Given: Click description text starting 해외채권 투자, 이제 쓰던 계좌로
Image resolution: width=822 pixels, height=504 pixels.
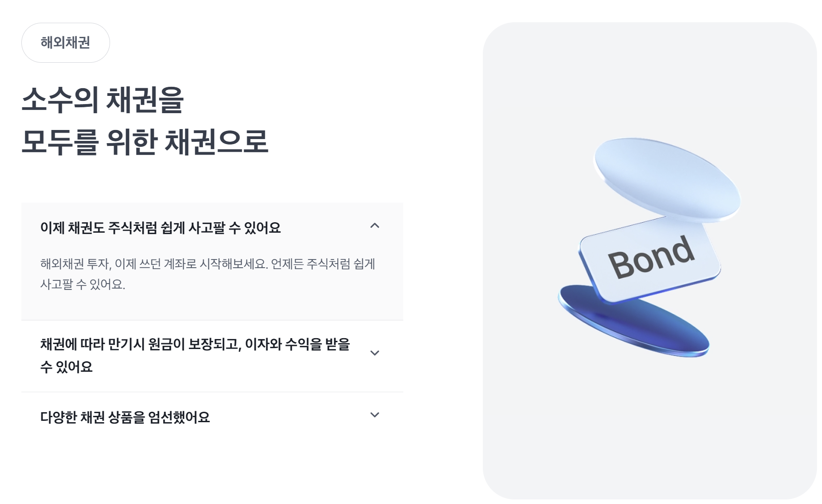Looking at the screenshot, I should [x=207, y=264].
